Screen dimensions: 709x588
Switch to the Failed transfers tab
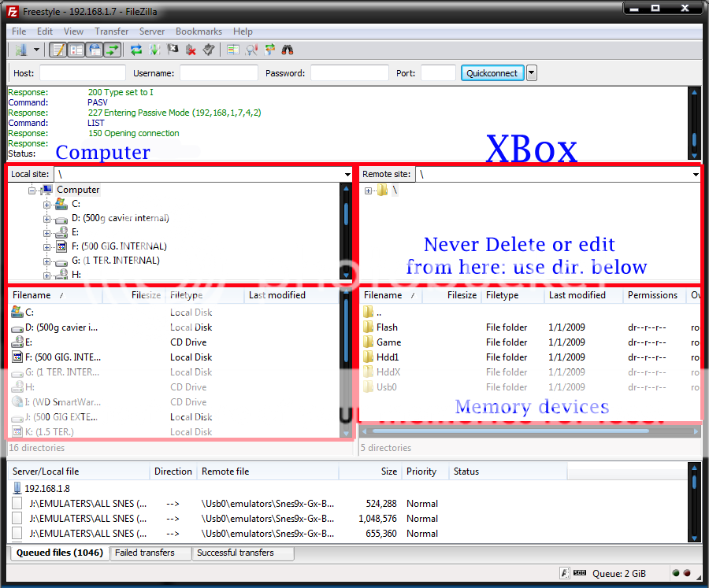pyautogui.click(x=150, y=553)
